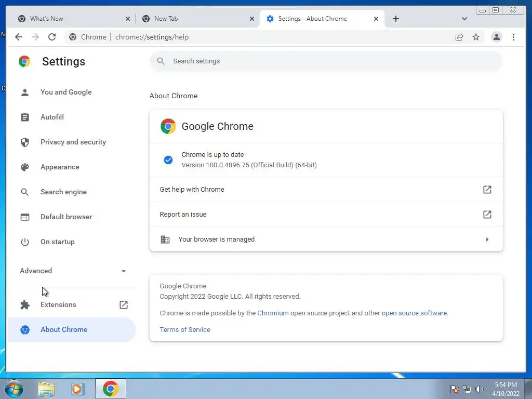This screenshot has height=399, width=532.
Task: Open Extensions page from sidebar
Action: point(72,304)
